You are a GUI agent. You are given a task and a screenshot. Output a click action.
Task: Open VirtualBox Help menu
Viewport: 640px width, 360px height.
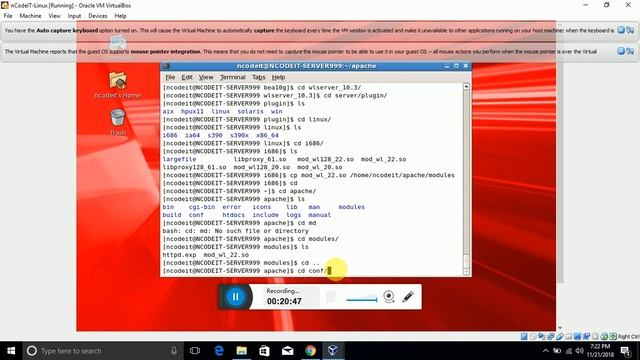tap(120, 16)
